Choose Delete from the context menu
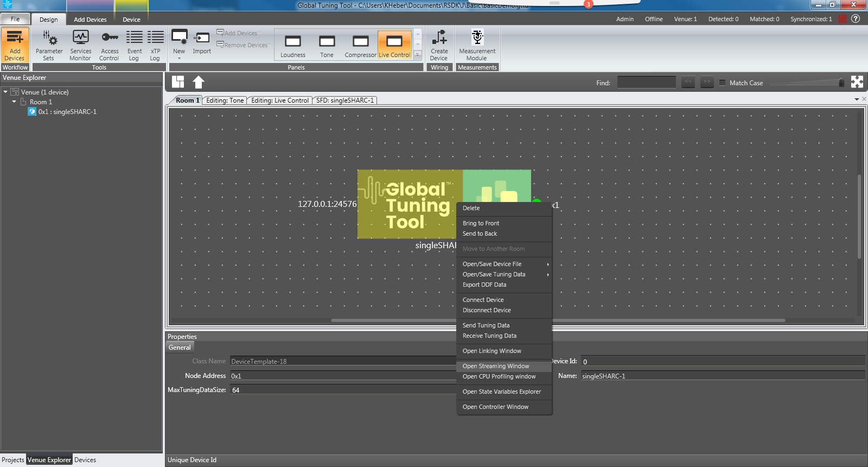The width and height of the screenshot is (868, 467). pyautogui.click(x=505, y=208)
